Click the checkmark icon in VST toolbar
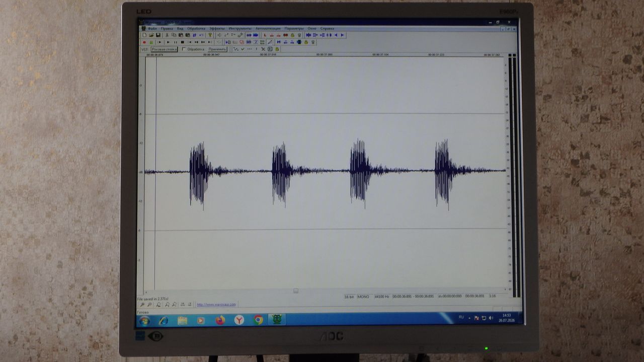This screenshot has height=362, width=644. [243, 49]
